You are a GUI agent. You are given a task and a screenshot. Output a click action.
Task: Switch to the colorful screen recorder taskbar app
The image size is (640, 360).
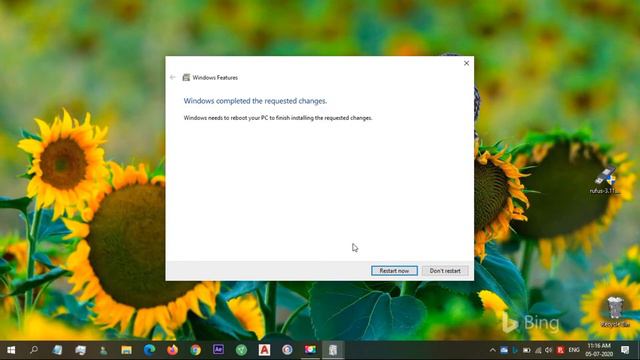310,350
